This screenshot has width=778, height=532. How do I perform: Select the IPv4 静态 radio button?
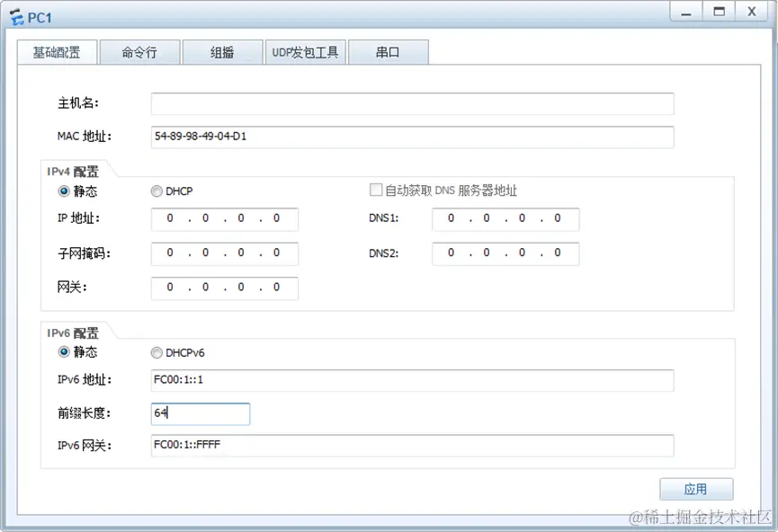click(64, 191)
